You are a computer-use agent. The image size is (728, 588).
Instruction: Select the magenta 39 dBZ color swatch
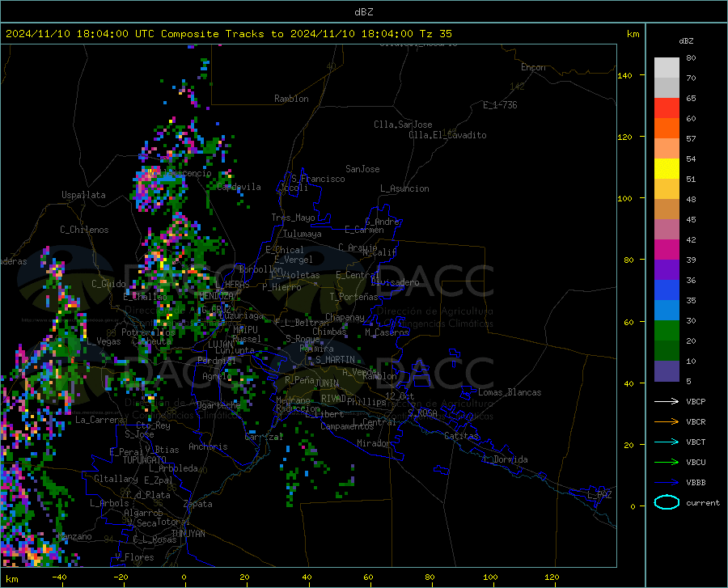point(667,250)
